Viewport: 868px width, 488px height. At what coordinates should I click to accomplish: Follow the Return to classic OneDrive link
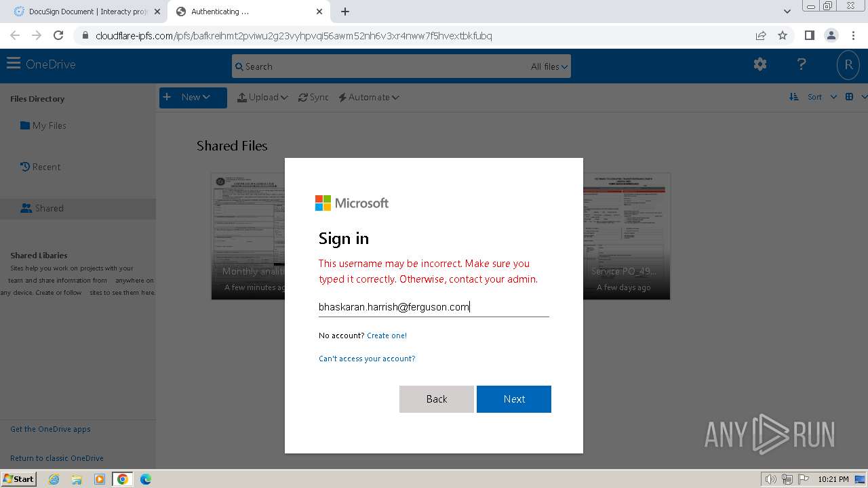pyautogui.click(x=57, y=458)
